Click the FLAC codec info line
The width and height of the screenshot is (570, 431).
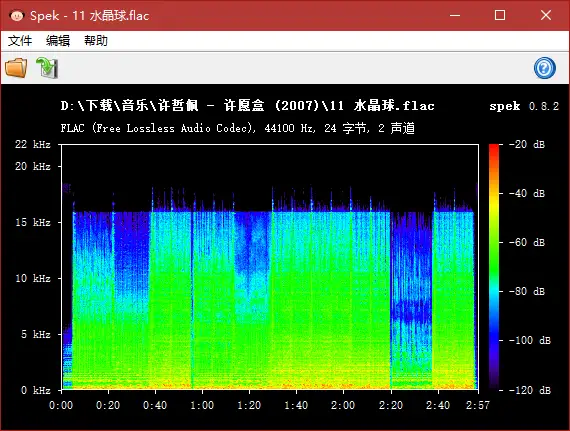[238, 128]
